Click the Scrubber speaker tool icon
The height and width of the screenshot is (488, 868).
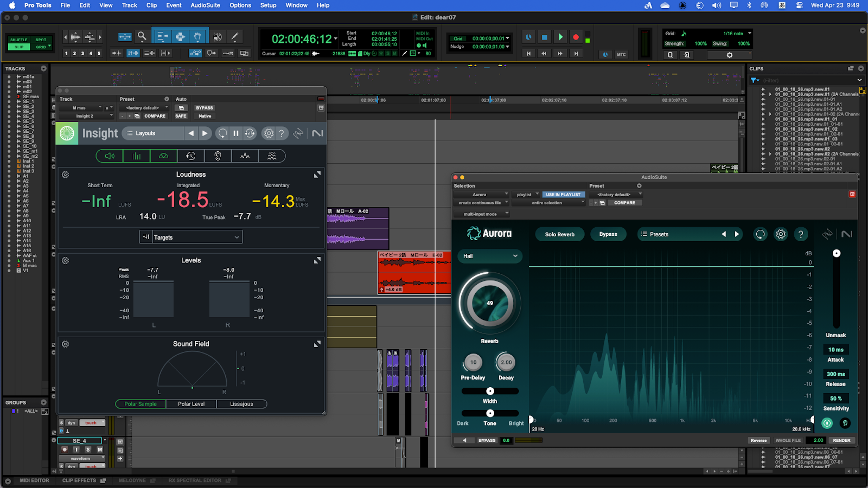tap(218, 37)
